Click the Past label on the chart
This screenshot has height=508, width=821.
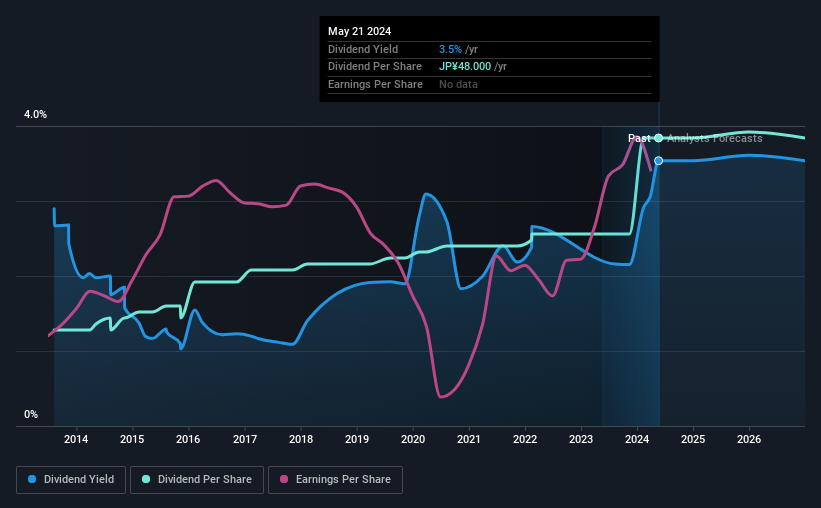(639, 138)
